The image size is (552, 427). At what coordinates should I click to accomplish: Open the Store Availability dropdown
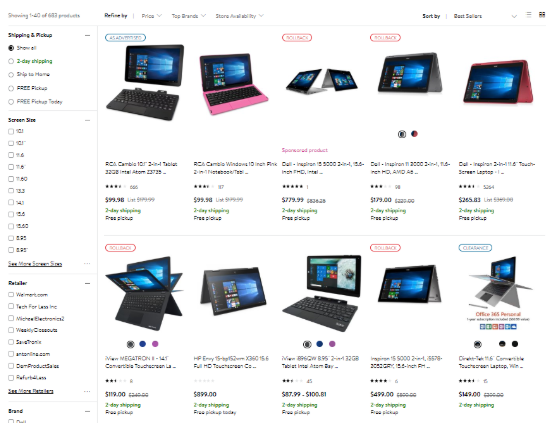[239, 16]
